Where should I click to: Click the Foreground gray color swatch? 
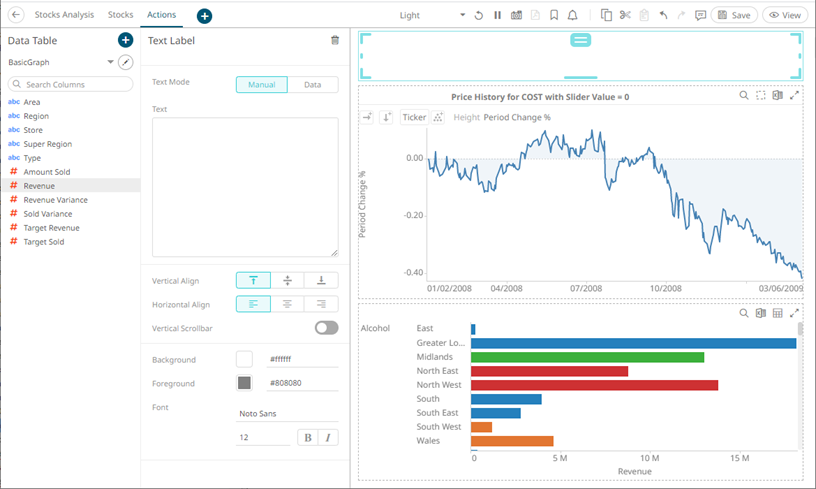244,383
